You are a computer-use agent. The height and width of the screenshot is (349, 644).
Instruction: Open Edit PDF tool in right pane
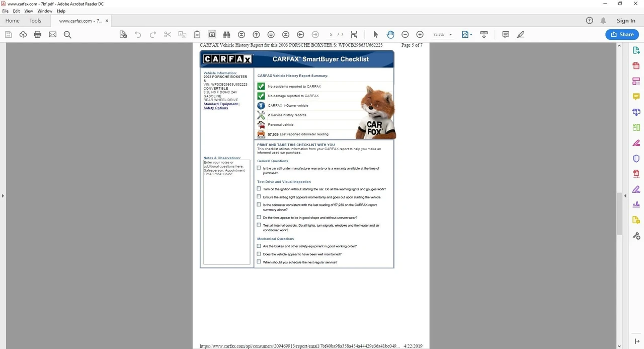click(x=636, y=81)
